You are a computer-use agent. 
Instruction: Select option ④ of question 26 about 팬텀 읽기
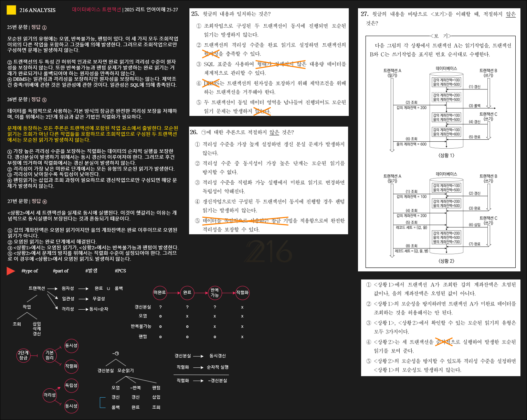click(270, 206)
